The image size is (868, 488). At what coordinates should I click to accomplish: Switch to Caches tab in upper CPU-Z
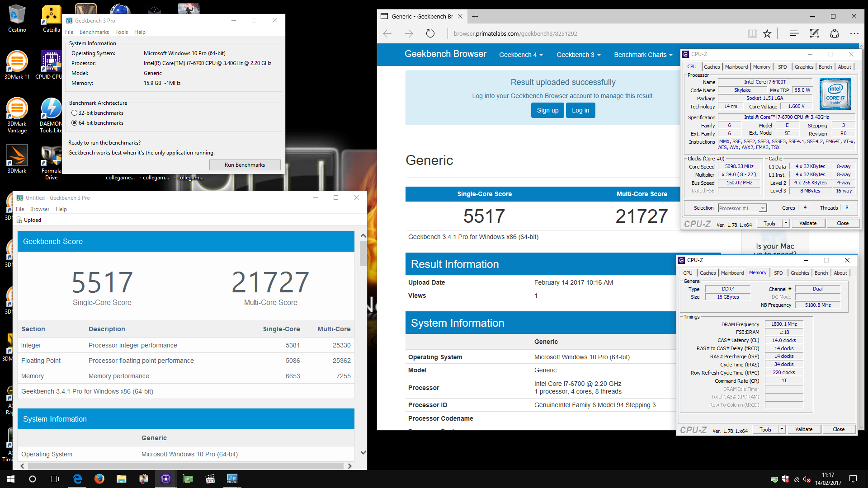pyautogui.click(x=712, y=67)
